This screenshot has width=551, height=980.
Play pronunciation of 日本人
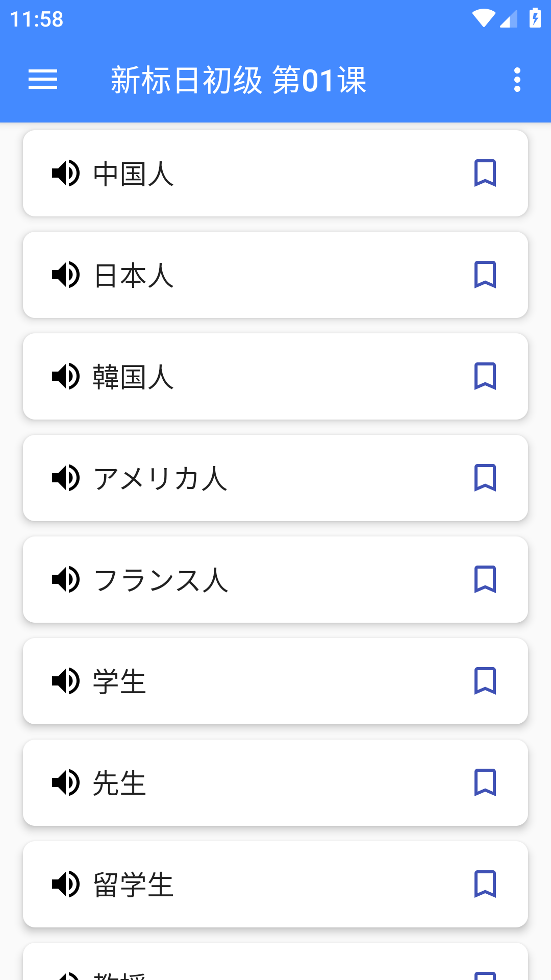pyautogui.click(x=66, y=275)
